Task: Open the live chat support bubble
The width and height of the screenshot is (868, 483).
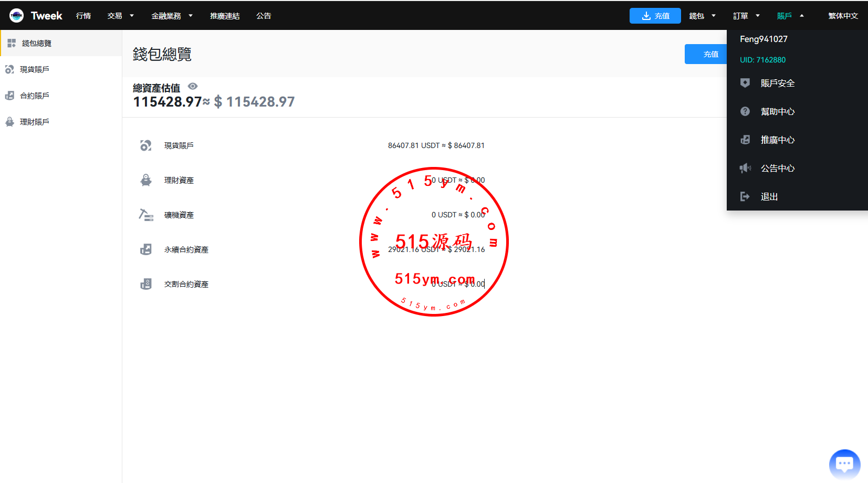Action: tap(844, 465)
